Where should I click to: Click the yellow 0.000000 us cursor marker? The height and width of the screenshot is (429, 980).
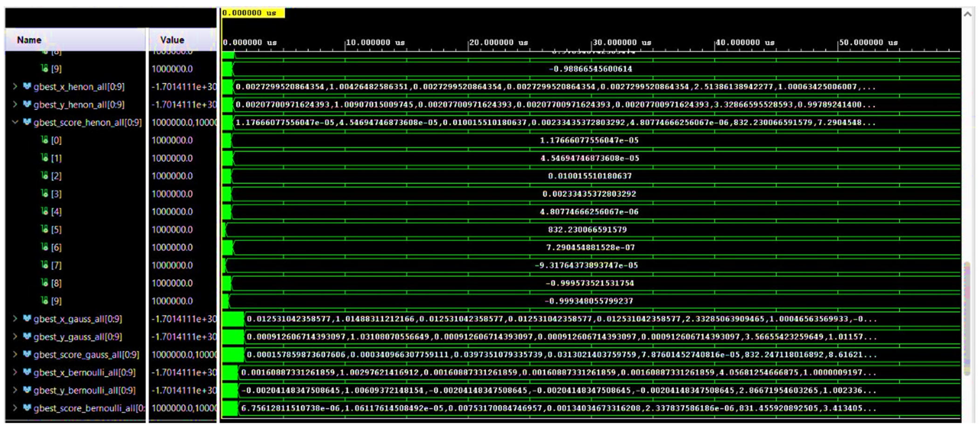click(x=253, y=13)
